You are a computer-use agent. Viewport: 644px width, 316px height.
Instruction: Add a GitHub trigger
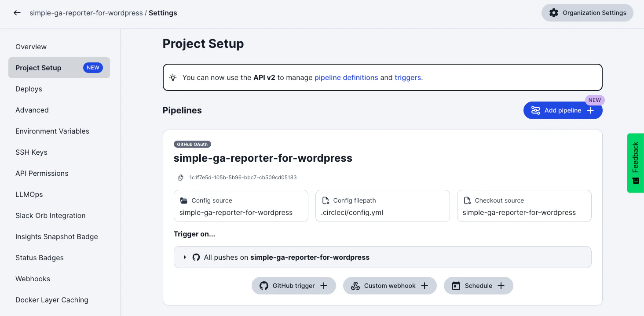[294, 286]
